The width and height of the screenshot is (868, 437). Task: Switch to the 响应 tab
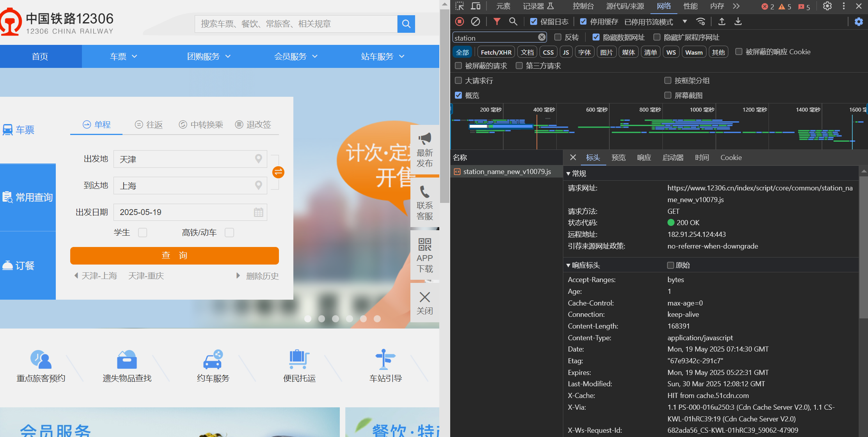[644, 158]
